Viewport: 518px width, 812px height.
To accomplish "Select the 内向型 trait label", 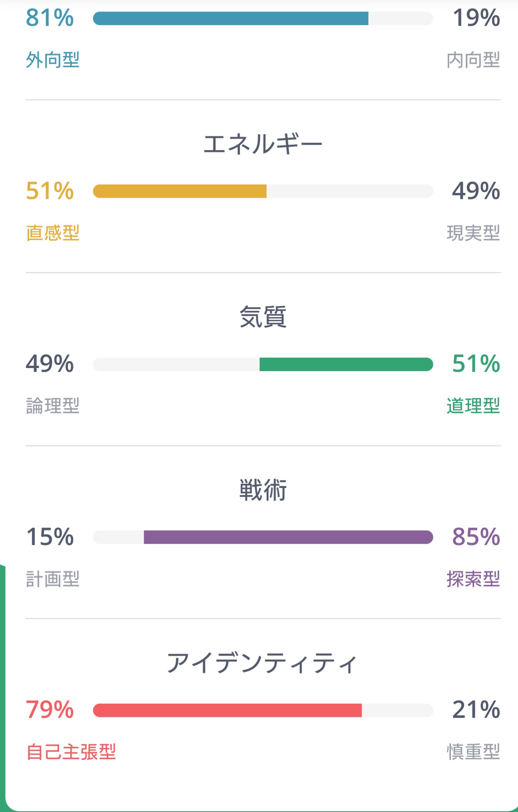I will pyautogui.click(x=473, y=60).
